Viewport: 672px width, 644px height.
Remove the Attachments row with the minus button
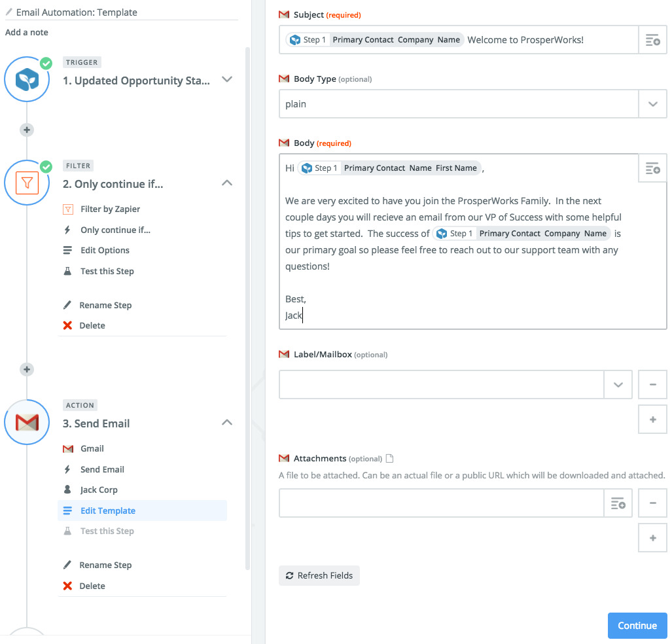coord(652,503)
